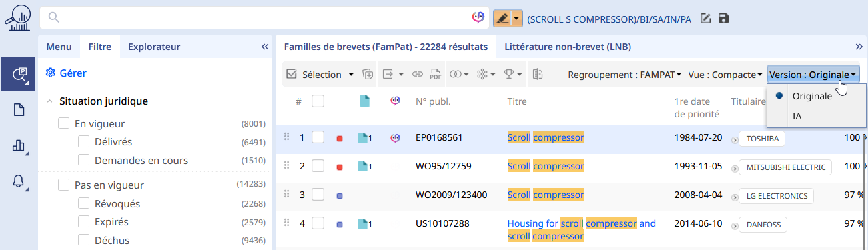Click the AI column header icon
868x250 pixels.
[x=395, y=101]
